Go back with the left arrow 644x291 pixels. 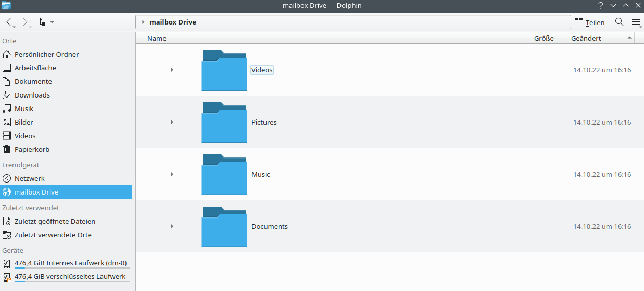[x=9, y=22]
